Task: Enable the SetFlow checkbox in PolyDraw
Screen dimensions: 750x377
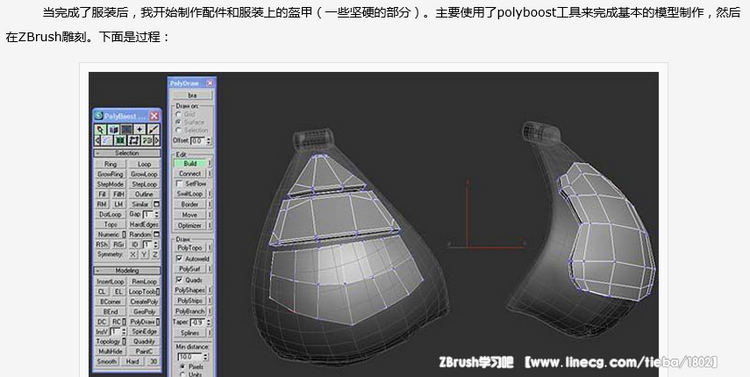Action: click(179, 184)
